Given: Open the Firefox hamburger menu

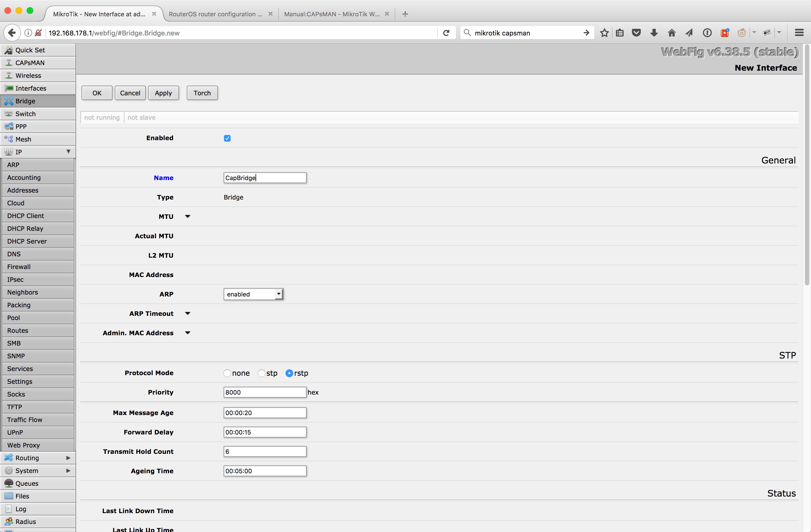Looking at the screenshot, I should point(799,33).
